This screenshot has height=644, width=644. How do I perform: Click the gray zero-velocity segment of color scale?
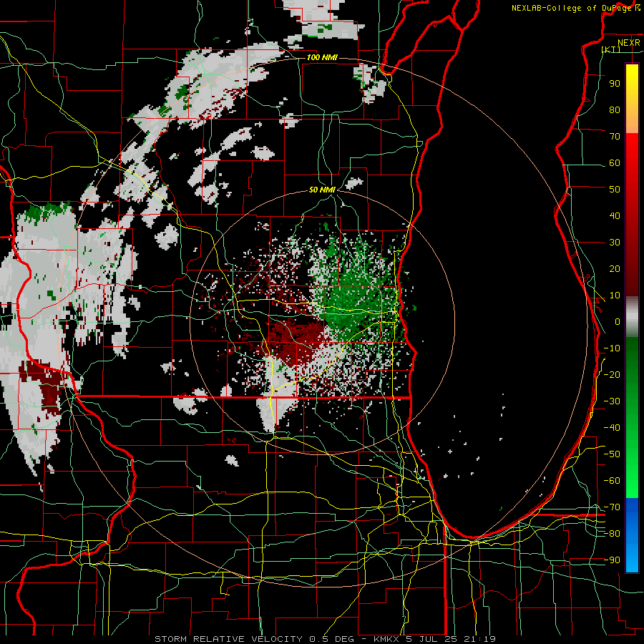coord(632,317)
